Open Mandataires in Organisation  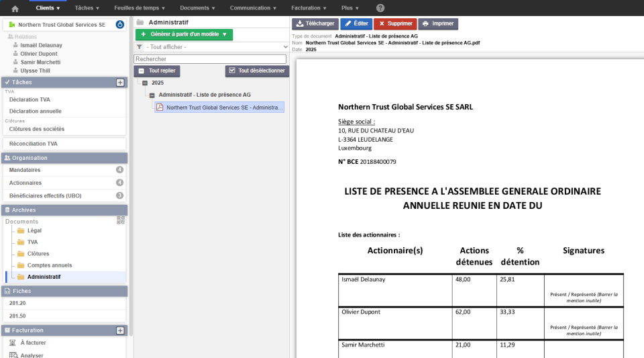25,170
